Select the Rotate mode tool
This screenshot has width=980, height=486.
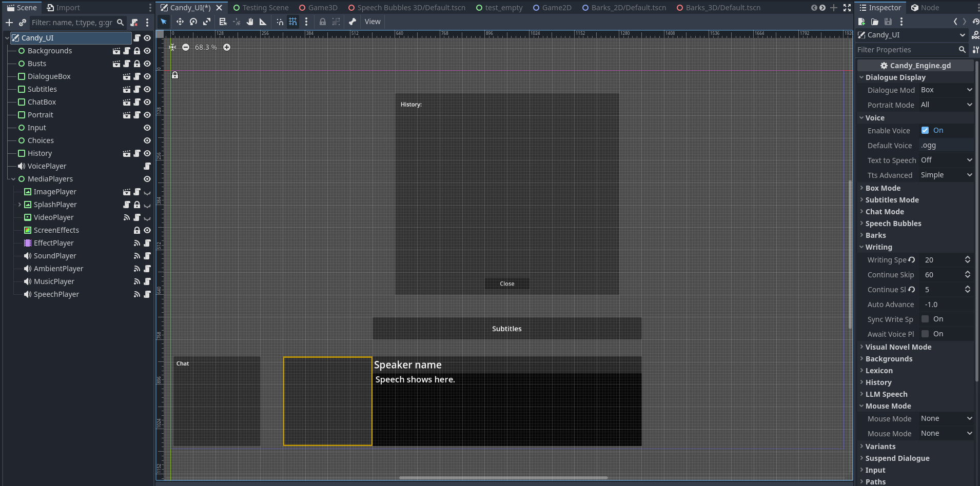[x=193, y=22]
